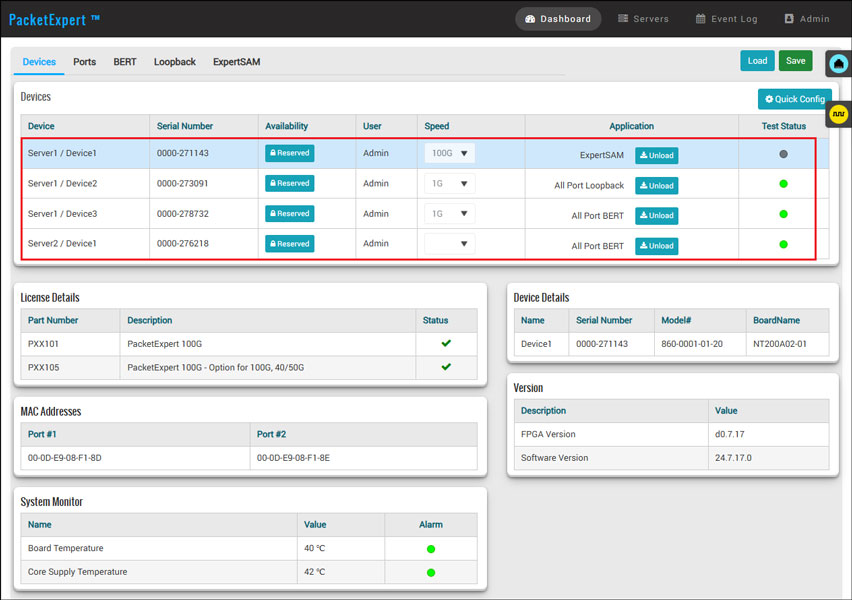
Task: Click board name NT200A02-01
Action: (780, 344)
